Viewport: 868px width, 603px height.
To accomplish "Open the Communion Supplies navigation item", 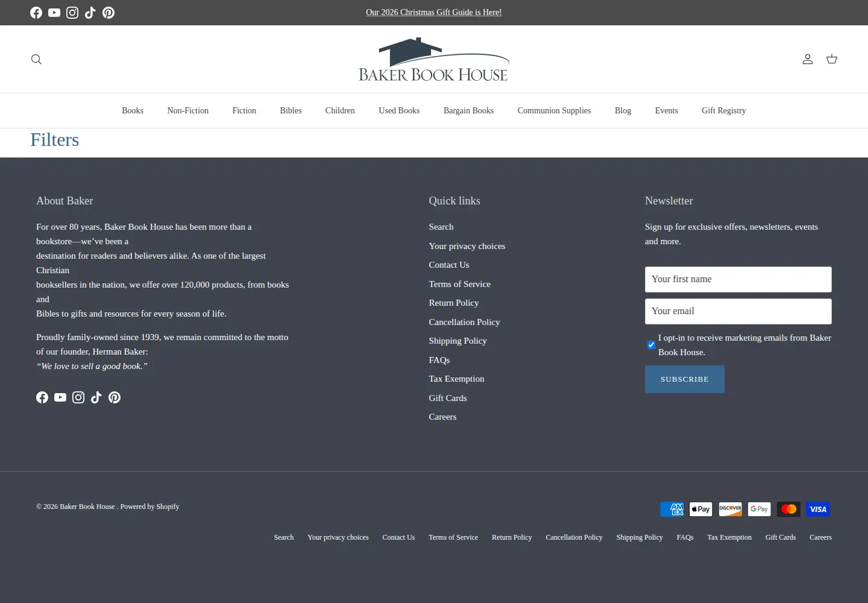I will (554, 111).
